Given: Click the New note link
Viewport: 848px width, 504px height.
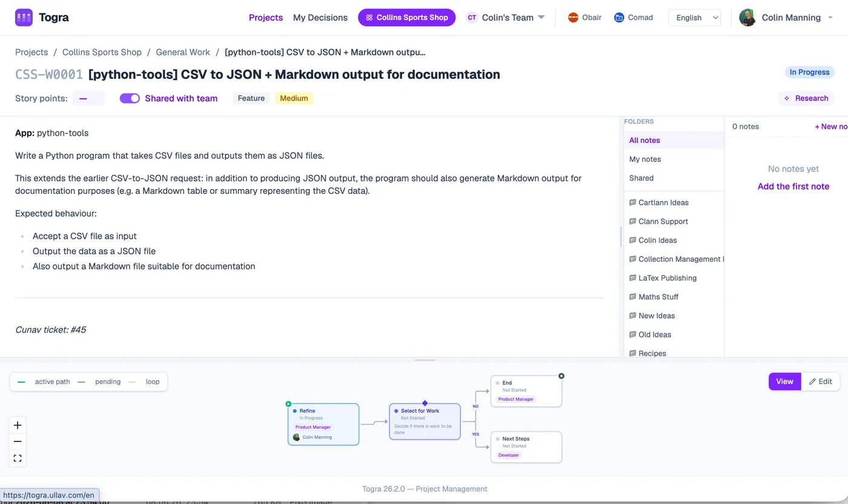Looking at the screenshot, I should tap(831, 127).
